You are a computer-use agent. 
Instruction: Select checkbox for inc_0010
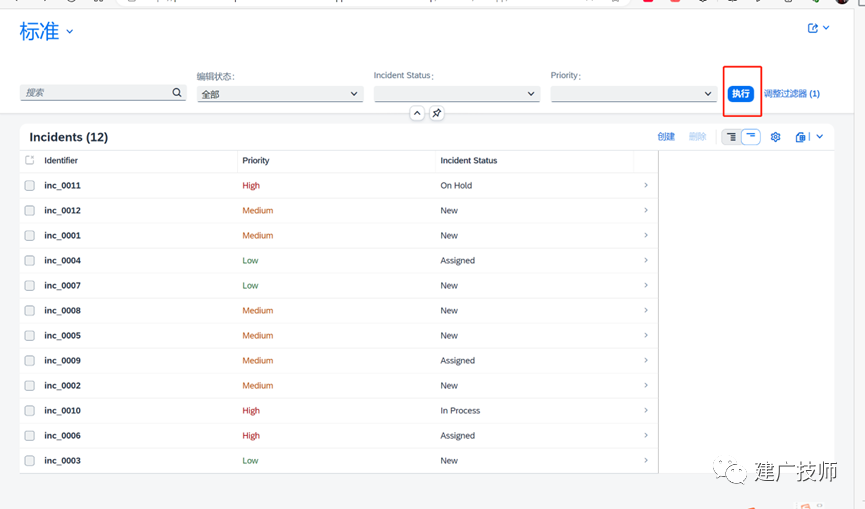point(30,411)
